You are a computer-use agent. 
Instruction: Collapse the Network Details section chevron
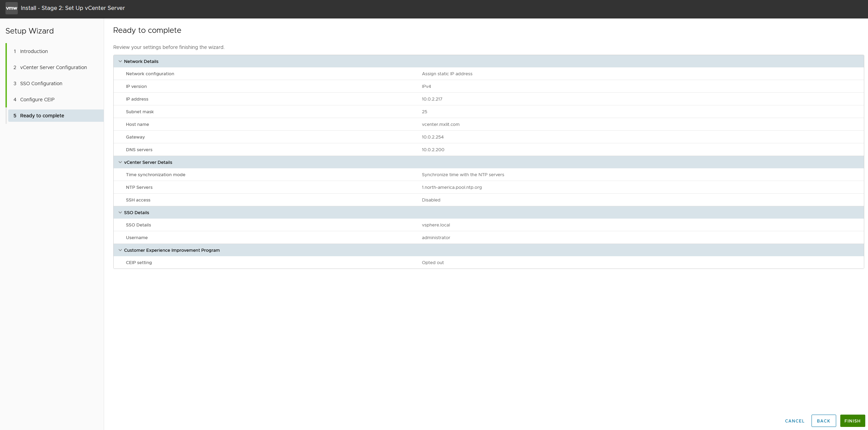coord(120,62)
